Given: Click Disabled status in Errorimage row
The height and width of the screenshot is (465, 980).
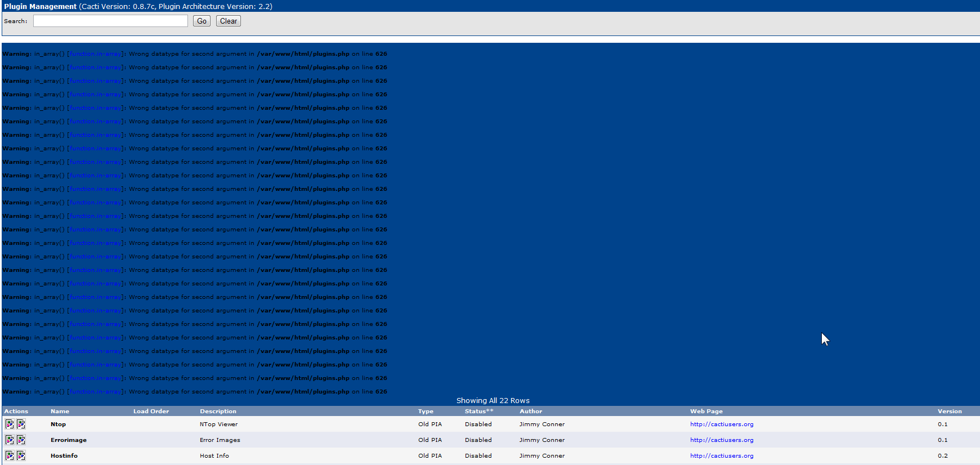Looking at the screenshot, I should pos(478,440).
